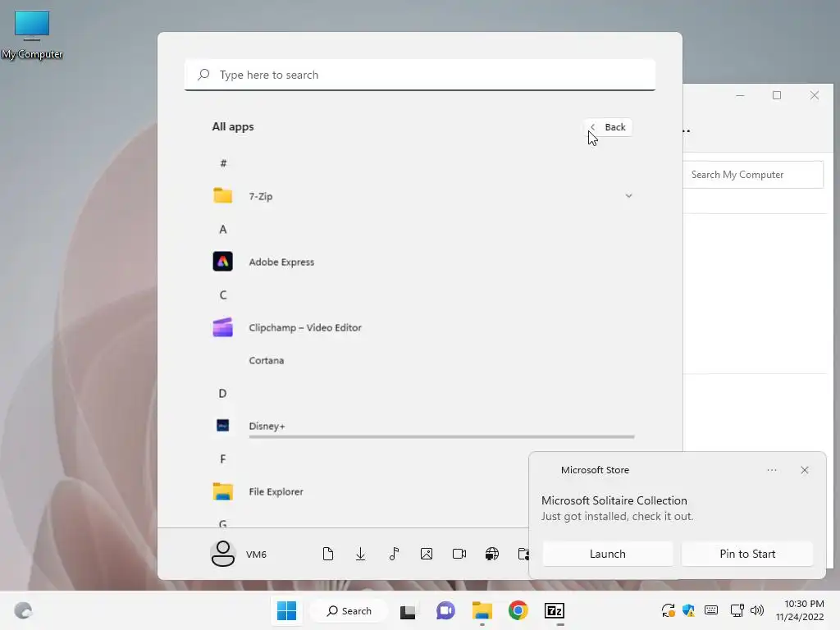Launch Google Chrome from the taskbar
This screenshot has height=630, width=840.
pos(518,610)
